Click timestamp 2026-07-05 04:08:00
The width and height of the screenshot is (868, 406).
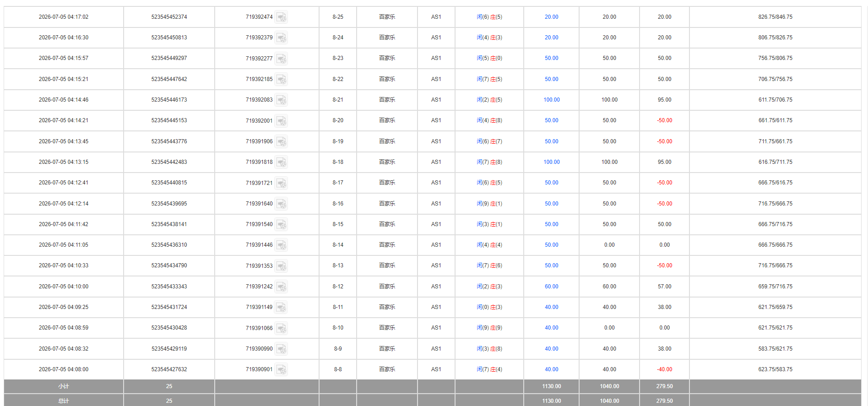(x=64, y=369)
